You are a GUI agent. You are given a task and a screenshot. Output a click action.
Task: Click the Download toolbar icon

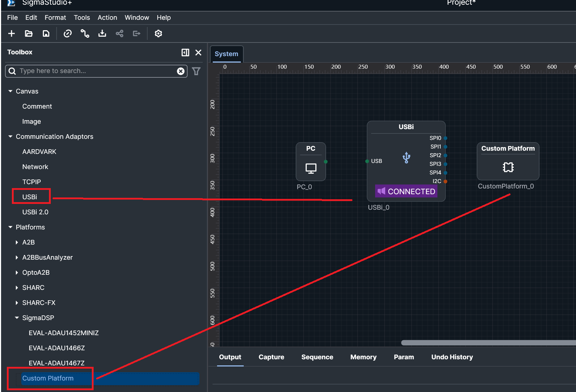[102, 33]
